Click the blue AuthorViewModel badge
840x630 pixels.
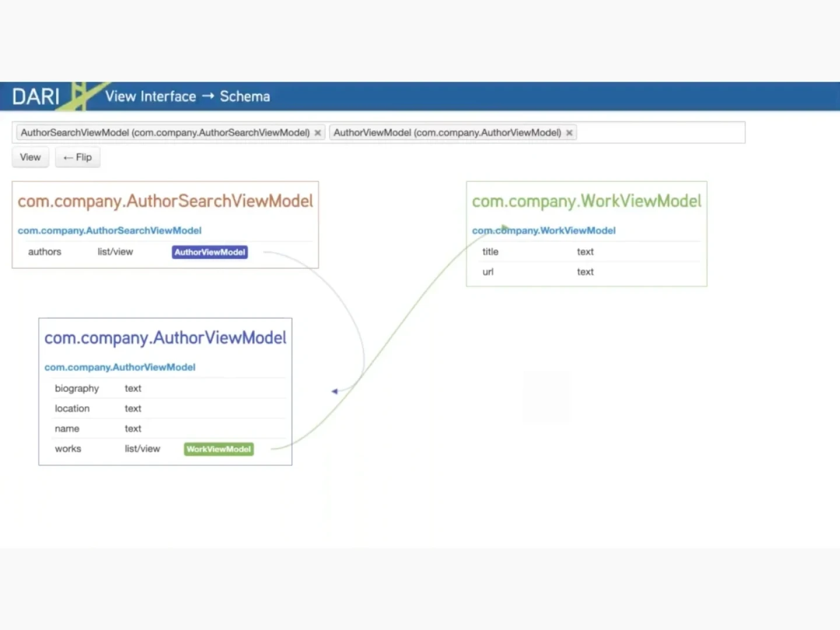[x=209, y=252]
